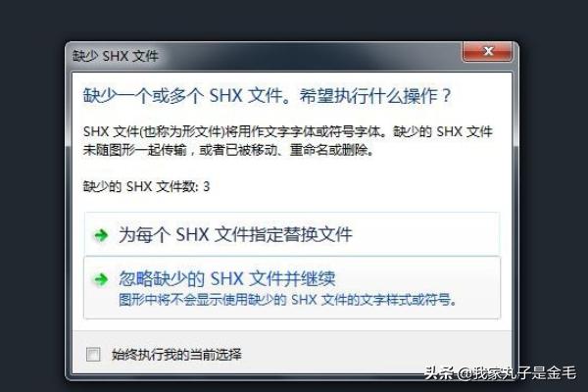This screenshot has width=588, height=392.
Task: Click the dialog title 缺少 SHX 文件
Action: coord(116,56)
